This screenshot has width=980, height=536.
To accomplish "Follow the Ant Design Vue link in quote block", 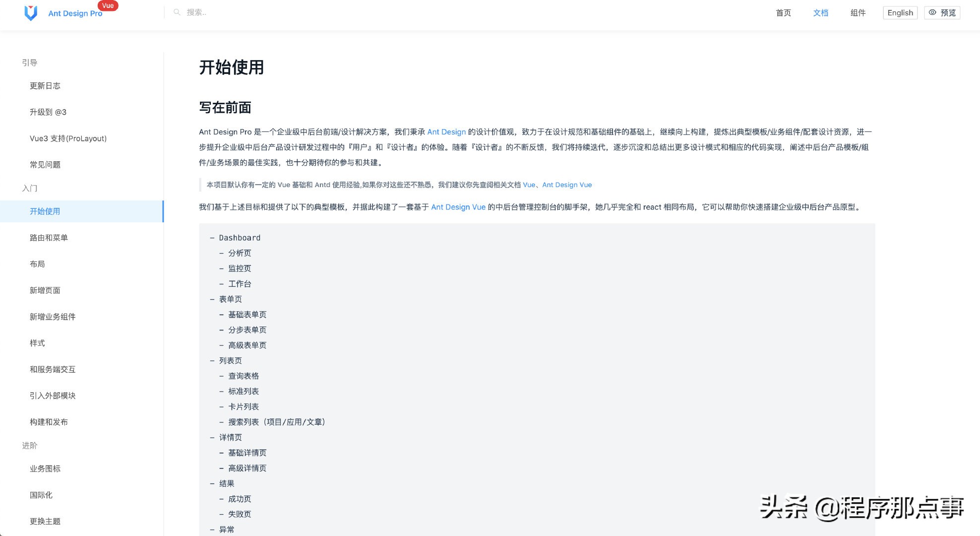I will click(567, 185).
